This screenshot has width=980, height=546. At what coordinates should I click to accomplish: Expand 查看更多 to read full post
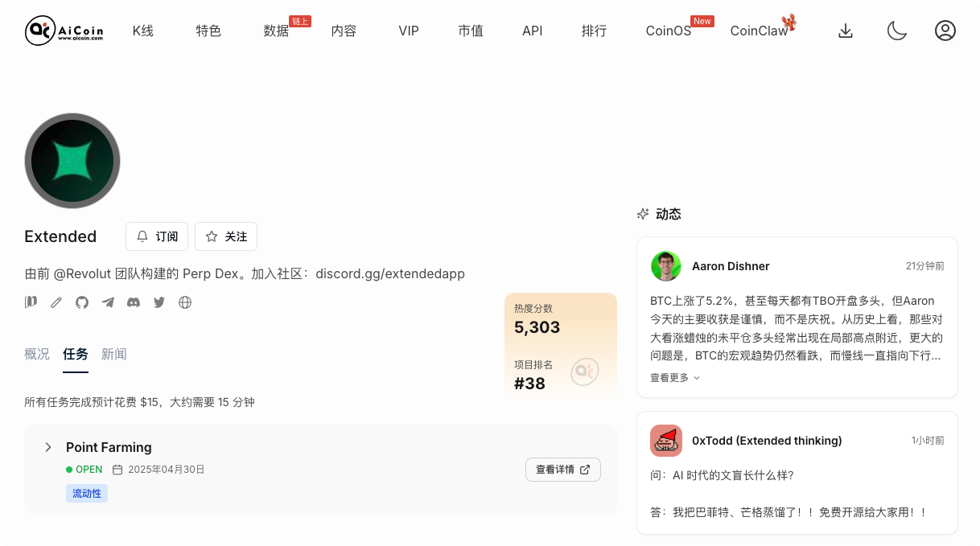coord(674,376)
